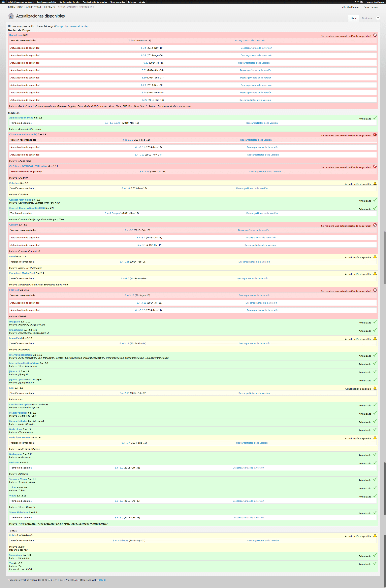386x588 pixels.
Task: Click Cerrar sesión to log out
Action: (371, 7)
